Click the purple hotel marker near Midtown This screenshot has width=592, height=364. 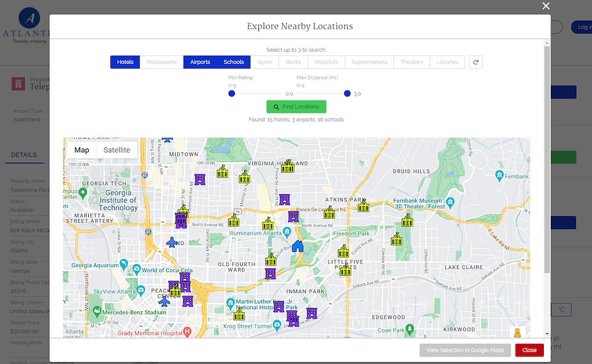click(200, 179)
